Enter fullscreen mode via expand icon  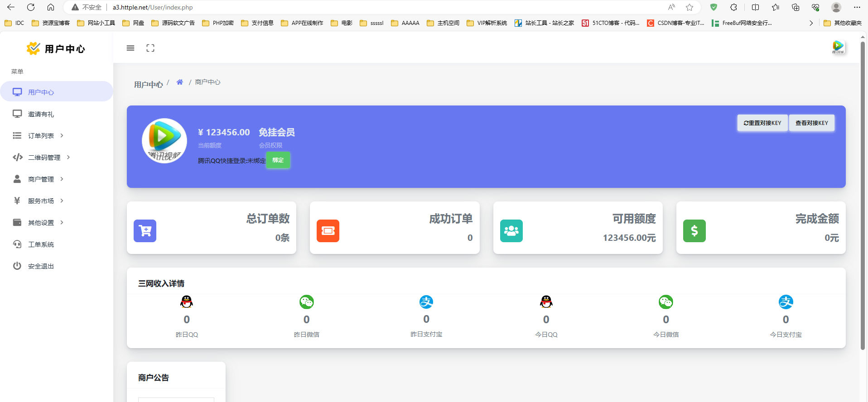[150, 48]
